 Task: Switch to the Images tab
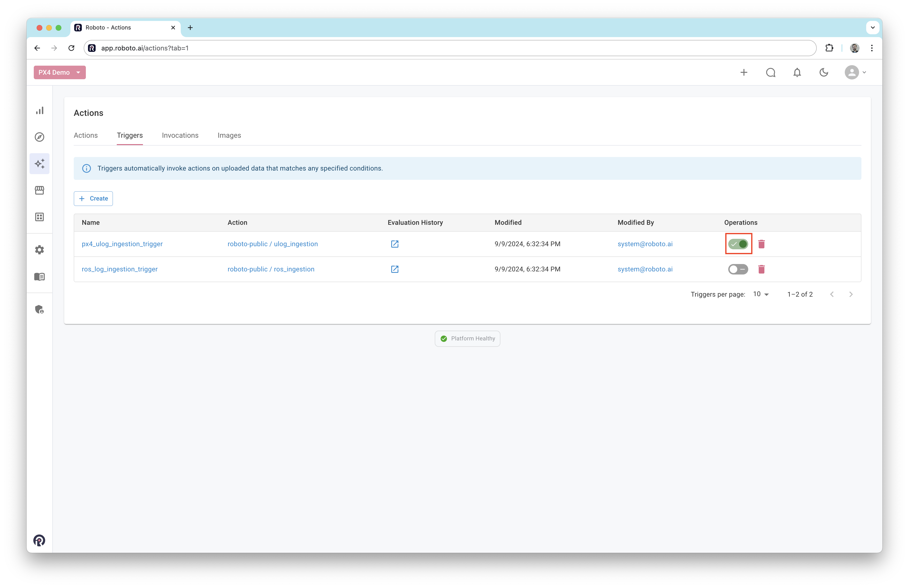(x=229, y=136)
